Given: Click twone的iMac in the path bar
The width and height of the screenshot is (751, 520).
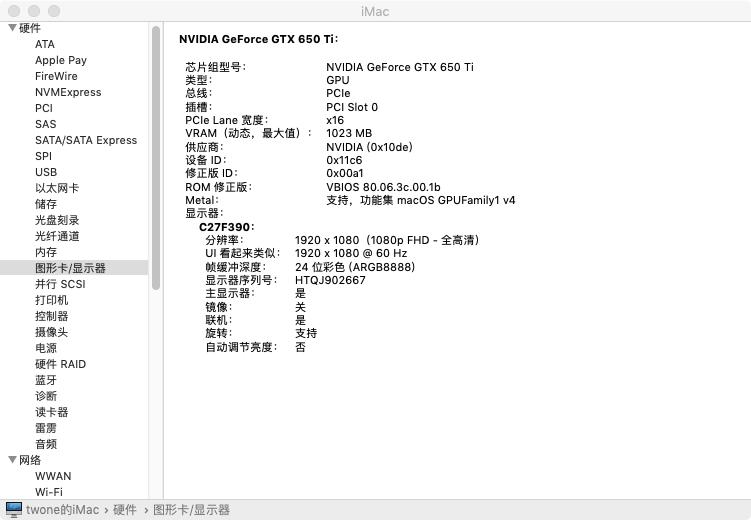Looking at the screenshot, I should point(62,509).
